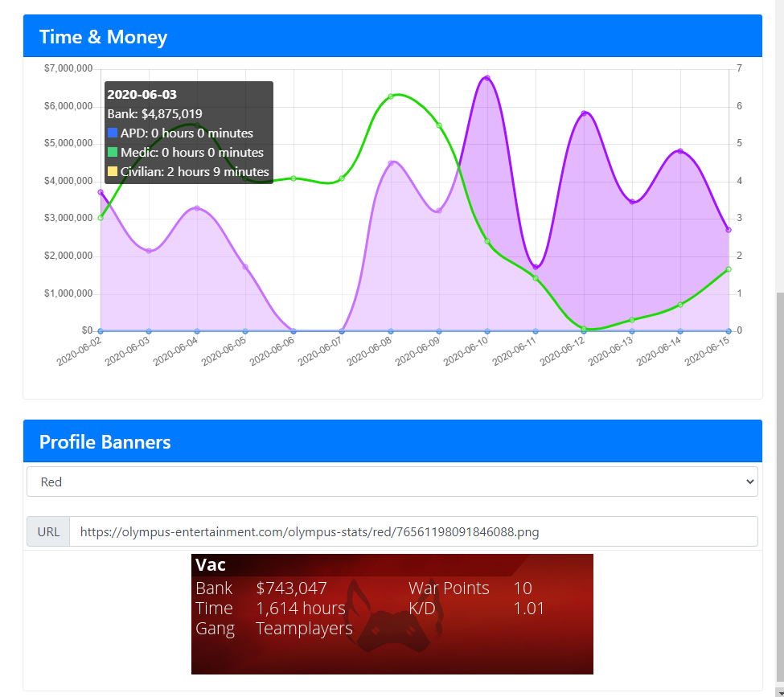Click the dropdown chevron arrow
Image resolution: width=784 pixels, height=697 pixels.
point(749,482)
